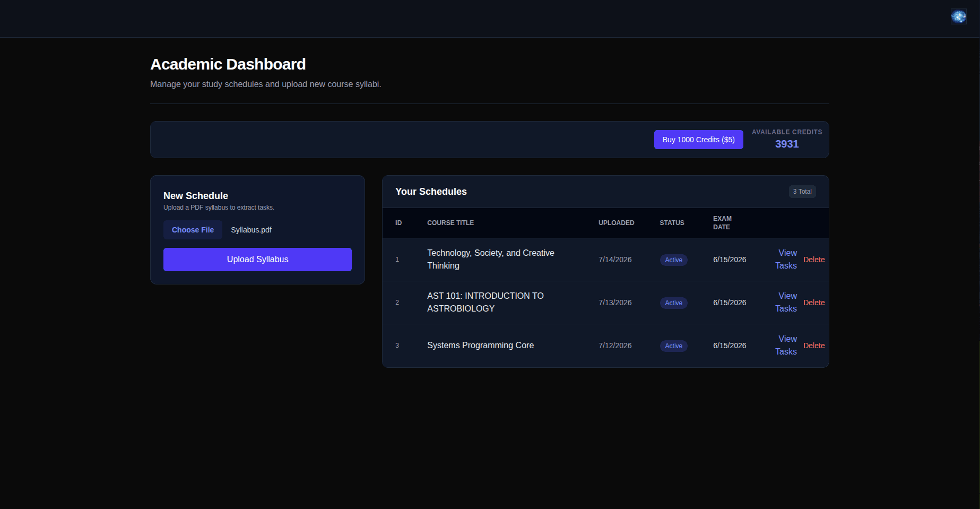Viewport: 980px width, 509px height.
Task: Click the New Schedule heading
Action: point(196,196)
